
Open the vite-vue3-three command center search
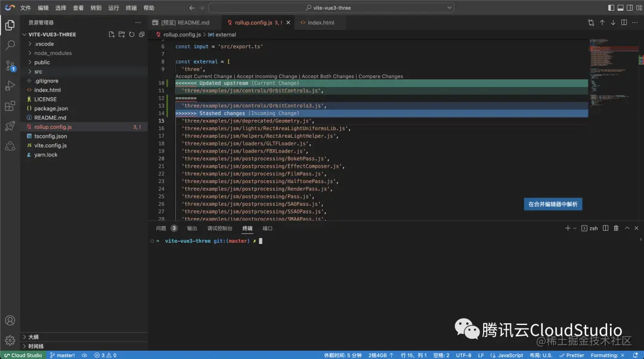click(x=331, y=8)
